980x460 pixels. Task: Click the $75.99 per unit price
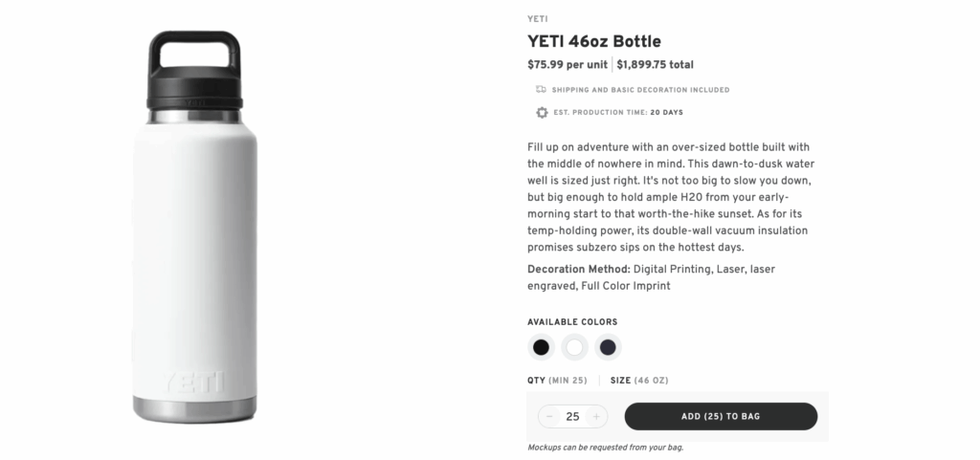coord(568,65)
